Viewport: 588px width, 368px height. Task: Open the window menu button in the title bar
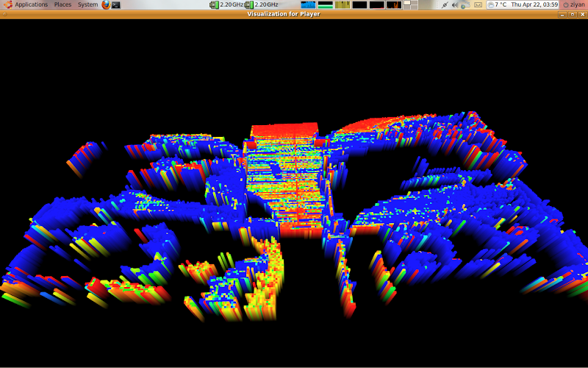(x=4, y=14)
